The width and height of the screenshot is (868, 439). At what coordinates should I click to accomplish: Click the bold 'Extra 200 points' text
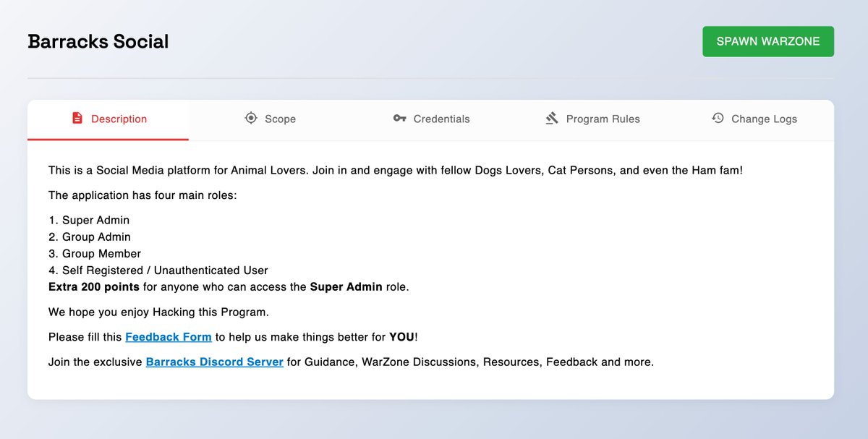[94, 286]
